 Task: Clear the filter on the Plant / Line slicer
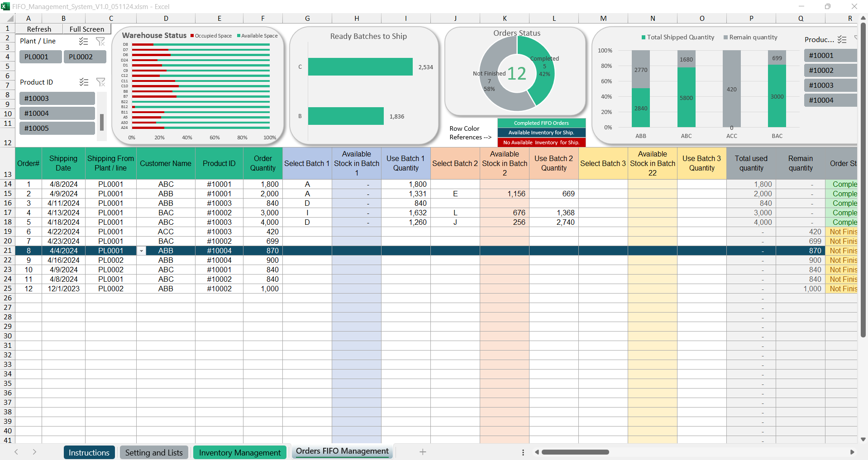100,41
